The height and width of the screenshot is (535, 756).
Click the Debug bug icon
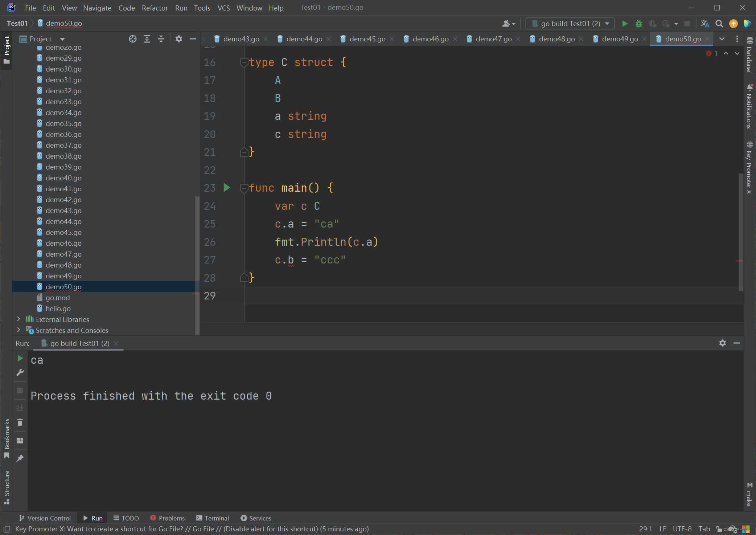(638, 24)
